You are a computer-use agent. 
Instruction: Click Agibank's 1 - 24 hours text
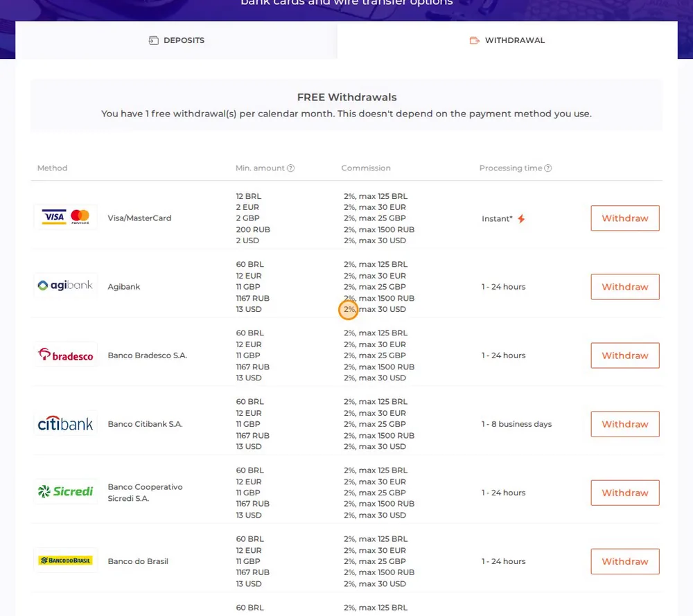pyautogui.click(x=503, y=287)
